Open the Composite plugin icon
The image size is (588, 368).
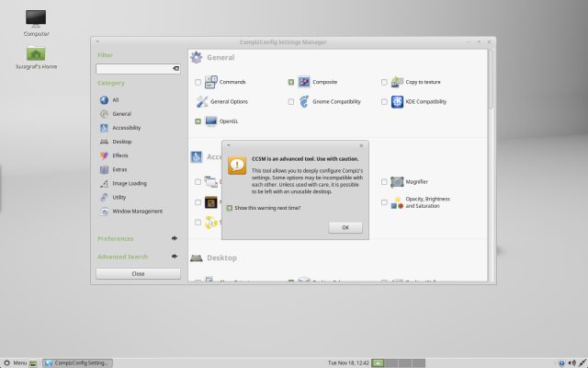tap(304, 82)
